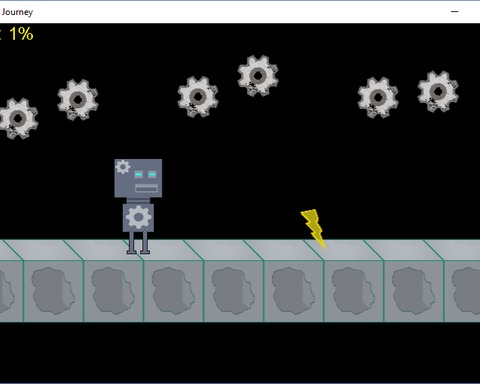Click the fifth floating gear from the left
Image resolution: width=480 pixels, height=384 pixels.
(x=378, y=98)
